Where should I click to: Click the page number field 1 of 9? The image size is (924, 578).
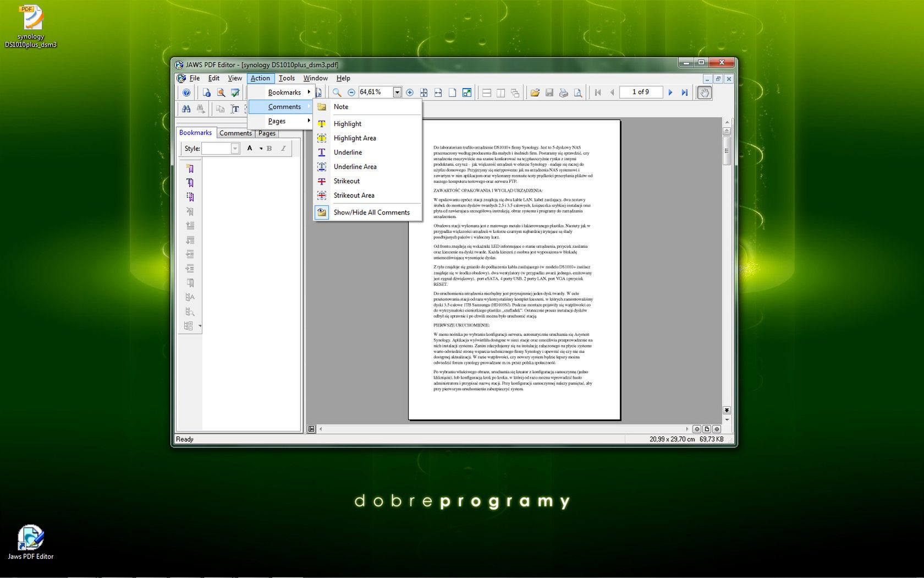(641, 92)
